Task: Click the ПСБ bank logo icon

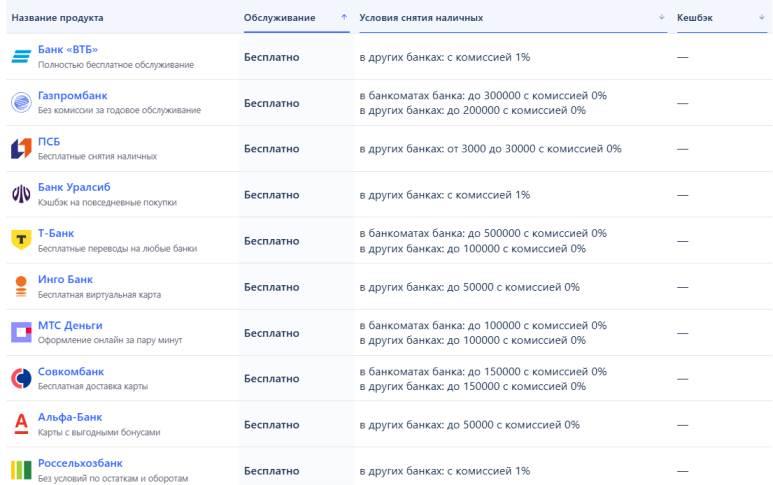Action: pyautogui.click(x=21, y=149)
